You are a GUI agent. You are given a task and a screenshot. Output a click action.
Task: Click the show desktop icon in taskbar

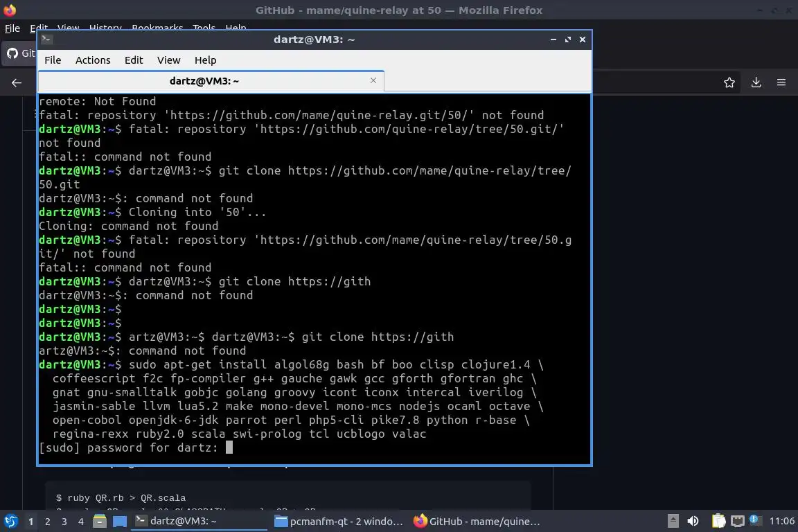120,521
